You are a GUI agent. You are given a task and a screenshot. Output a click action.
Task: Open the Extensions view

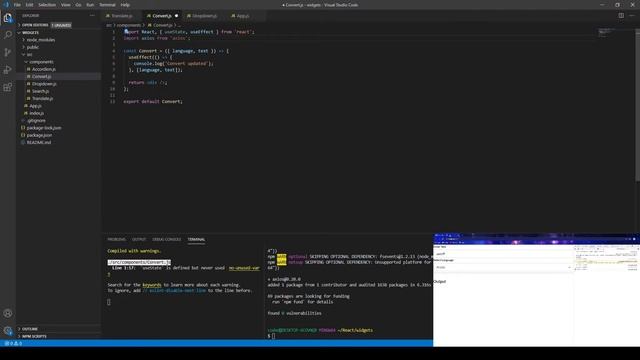coord(8,87)
